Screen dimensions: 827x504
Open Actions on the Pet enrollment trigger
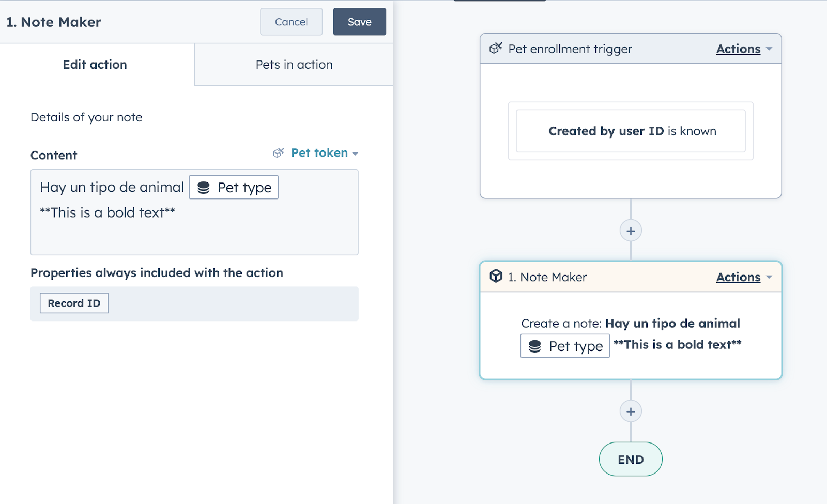click(x=738, y=49)
